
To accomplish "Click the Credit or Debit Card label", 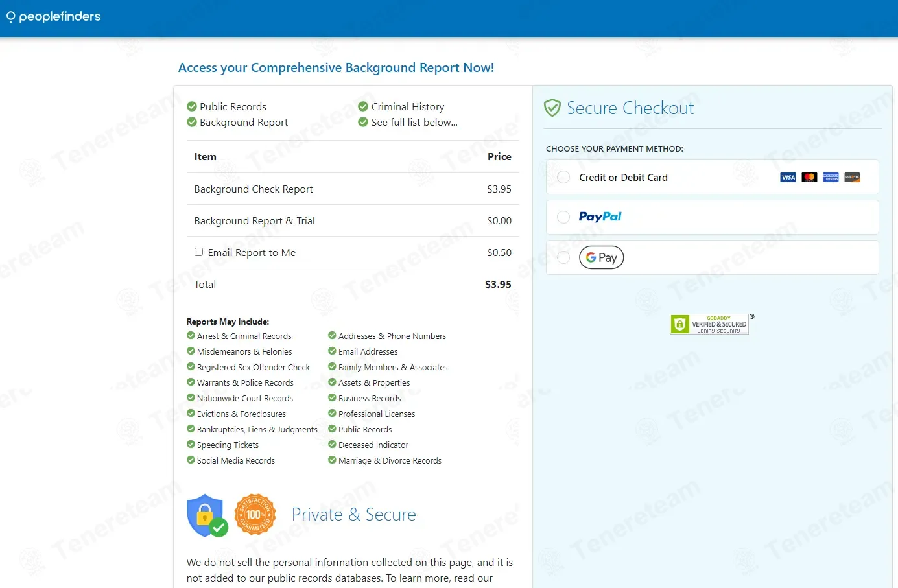I will 623,178.
